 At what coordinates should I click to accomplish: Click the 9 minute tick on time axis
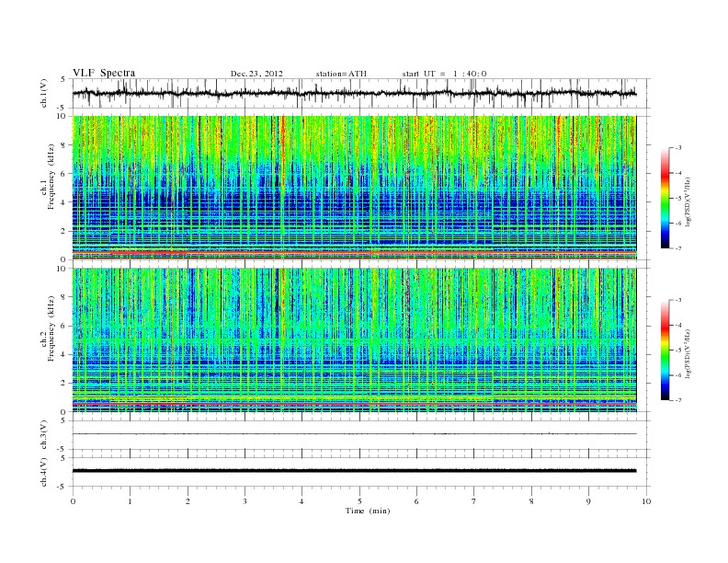tap(588, 501)
